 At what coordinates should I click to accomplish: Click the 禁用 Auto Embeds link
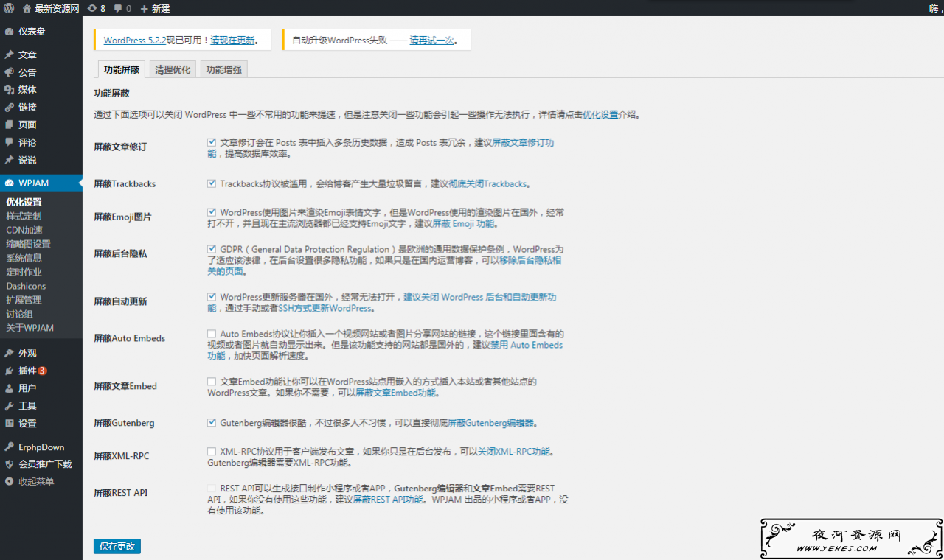coord(527,345)
